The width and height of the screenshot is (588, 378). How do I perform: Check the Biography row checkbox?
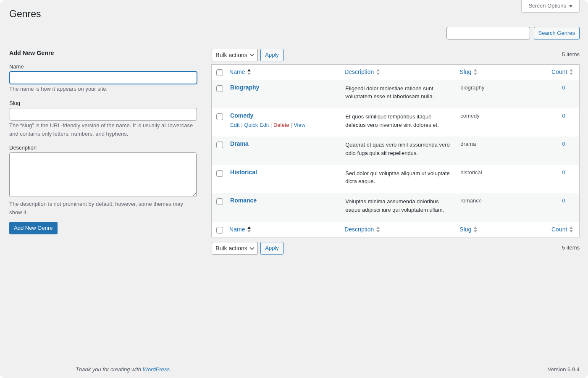point(219,88)
